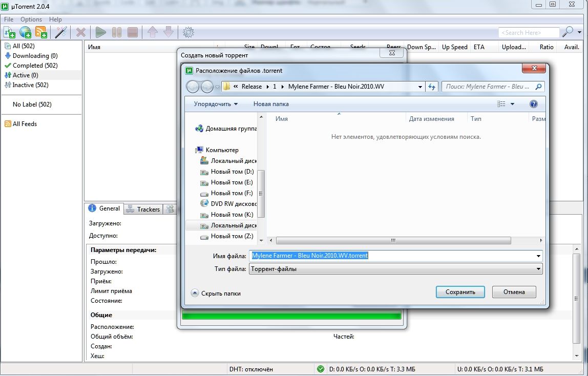Click Release in the address breadcrumb

(x=251, y=87)
